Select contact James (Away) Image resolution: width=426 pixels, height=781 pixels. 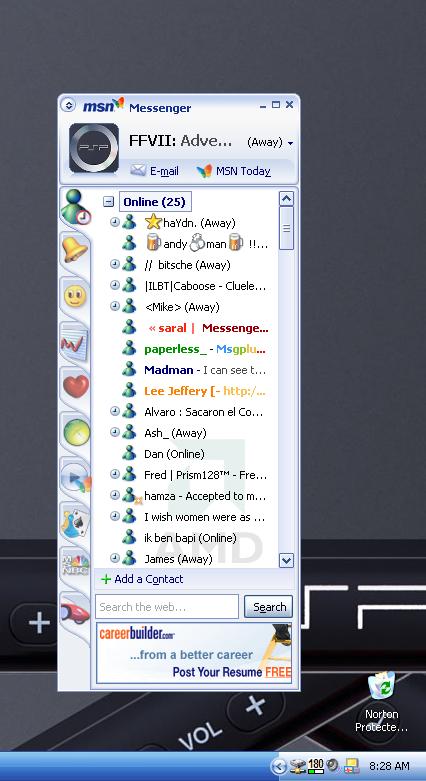coord(178,559)
